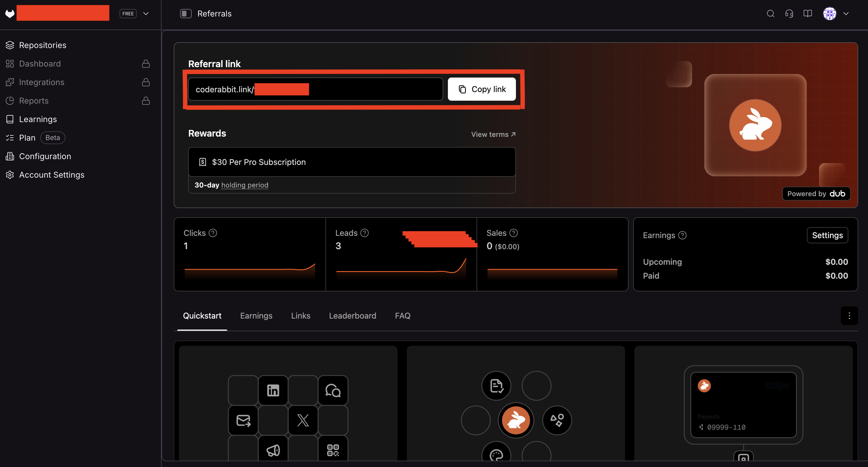Click the Leads help question icon
868x467 pixels.
(365, 233)
